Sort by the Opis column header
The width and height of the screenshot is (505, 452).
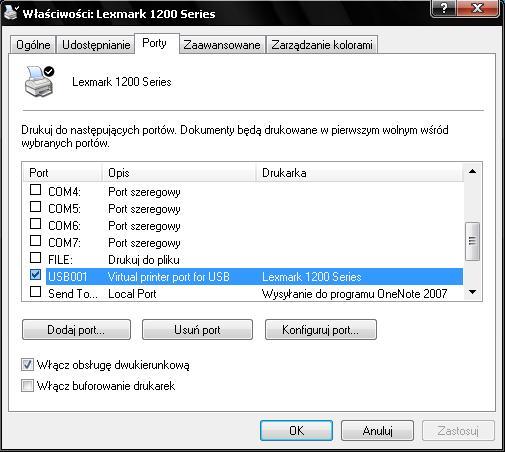click(179, 173)
